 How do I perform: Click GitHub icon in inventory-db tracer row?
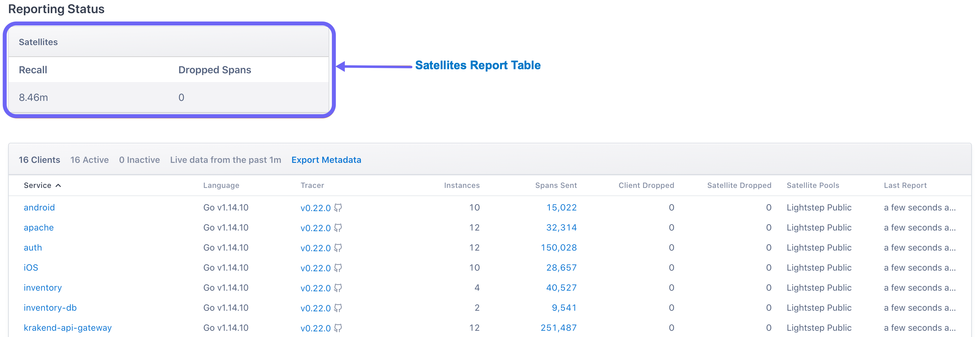click(338, 308)
